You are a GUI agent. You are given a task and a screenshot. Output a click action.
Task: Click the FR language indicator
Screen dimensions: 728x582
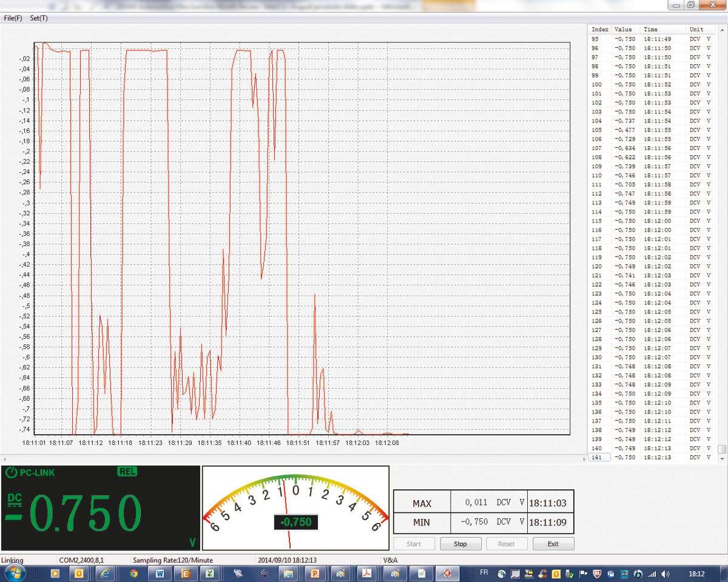click(484, 572)
